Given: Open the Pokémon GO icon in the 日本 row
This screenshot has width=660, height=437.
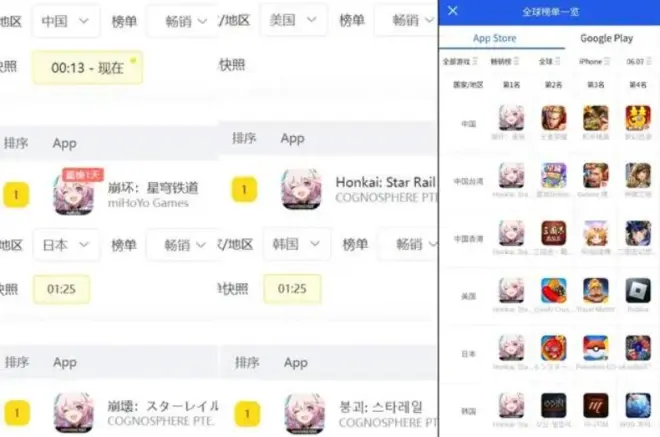Looking at the screenshot, I should [596, 348].
